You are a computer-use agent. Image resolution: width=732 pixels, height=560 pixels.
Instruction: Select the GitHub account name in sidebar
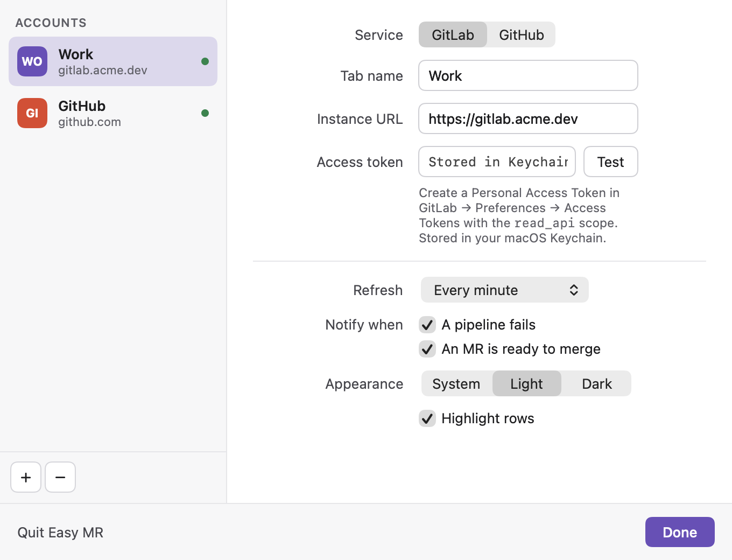82,106
